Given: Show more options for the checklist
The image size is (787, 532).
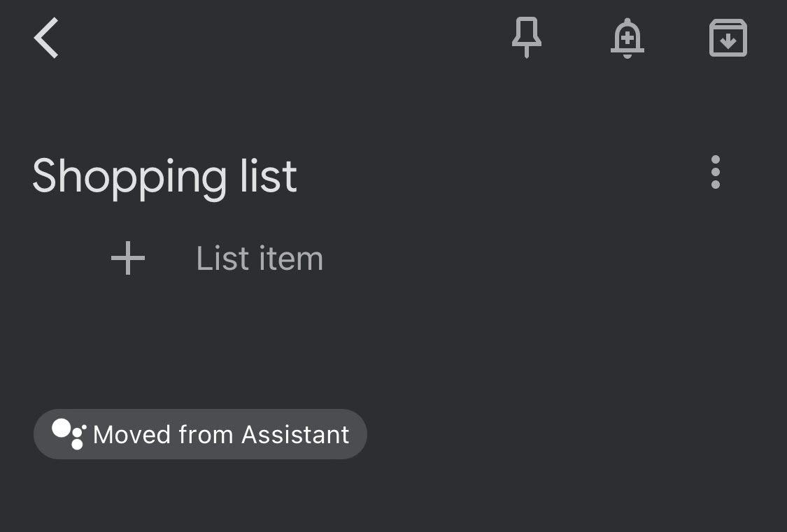Looking at the screenshot, I should coord(715,172).
